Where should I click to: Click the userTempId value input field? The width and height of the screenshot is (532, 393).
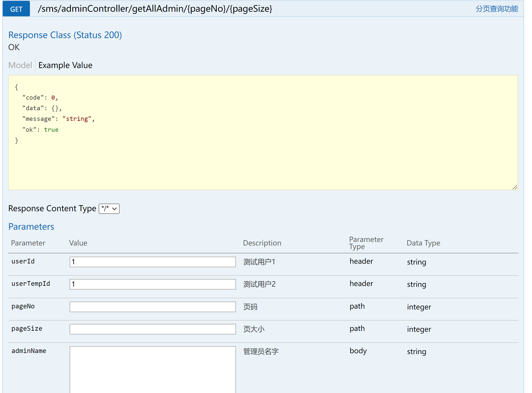pos(153,284)
